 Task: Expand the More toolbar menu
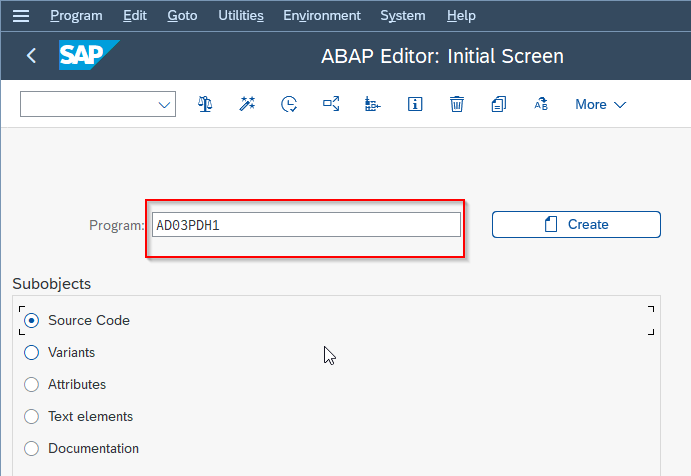[600, 104]
